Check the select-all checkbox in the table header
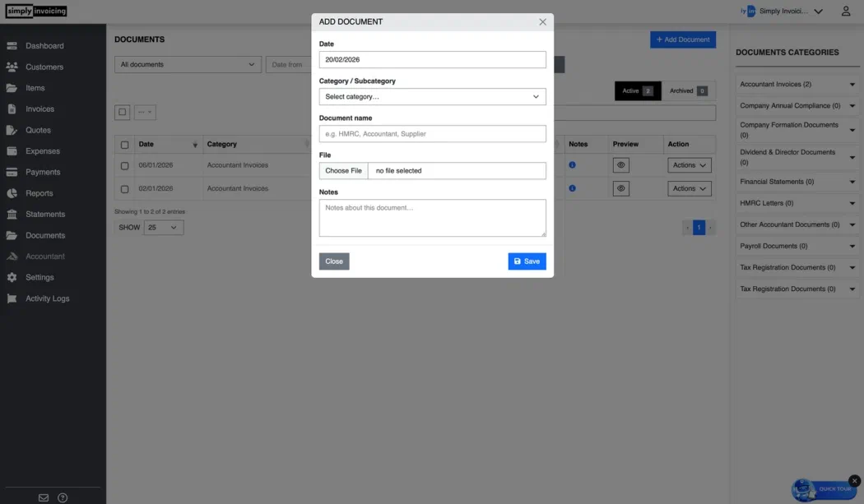864x504 pixels. coord(124,144)
